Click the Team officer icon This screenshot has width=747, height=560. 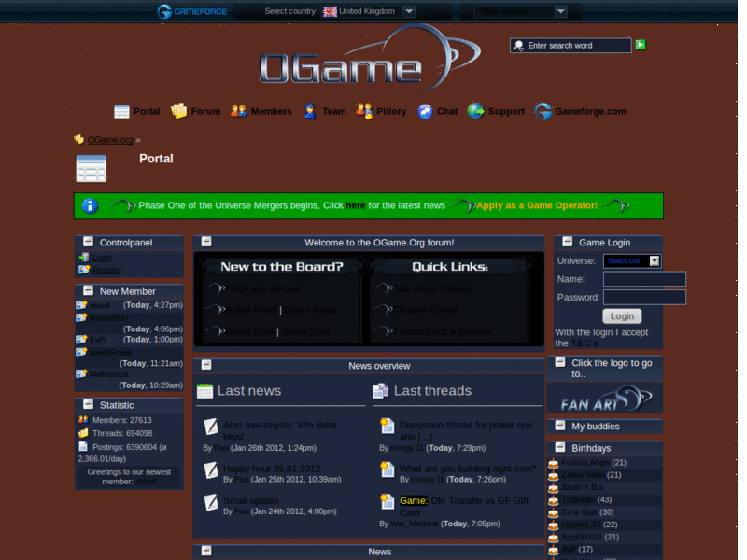(x=310, y=111)
